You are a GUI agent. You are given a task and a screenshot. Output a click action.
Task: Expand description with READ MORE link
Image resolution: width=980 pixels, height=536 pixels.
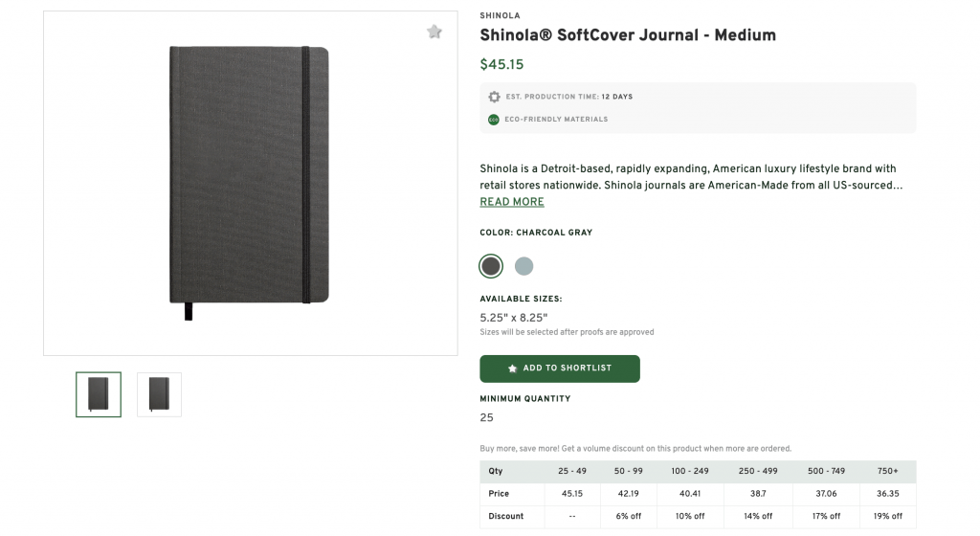(x=512, y=202)
